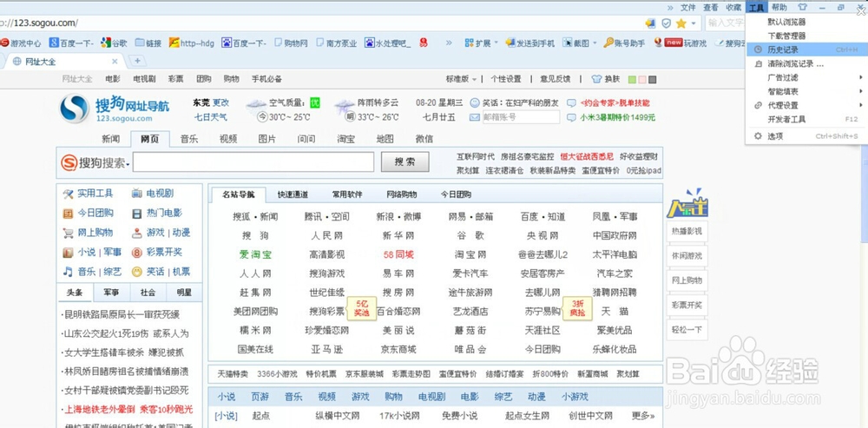This screenshot has width=868, height=428.
Task: Expand the 搜狗搜索 engine dropdown
Action: pyautogui.click(x=128, y=164)
